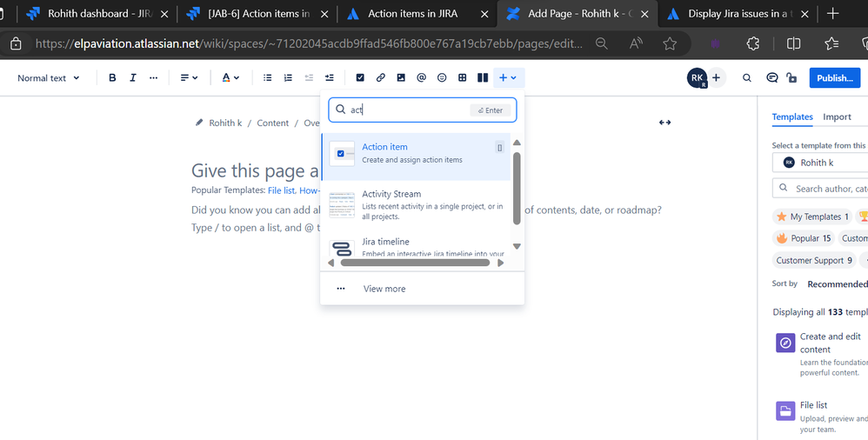Toggle bold formatting in editor toolbar
Viewport: 868px width, 440px height.
[112, 78]
